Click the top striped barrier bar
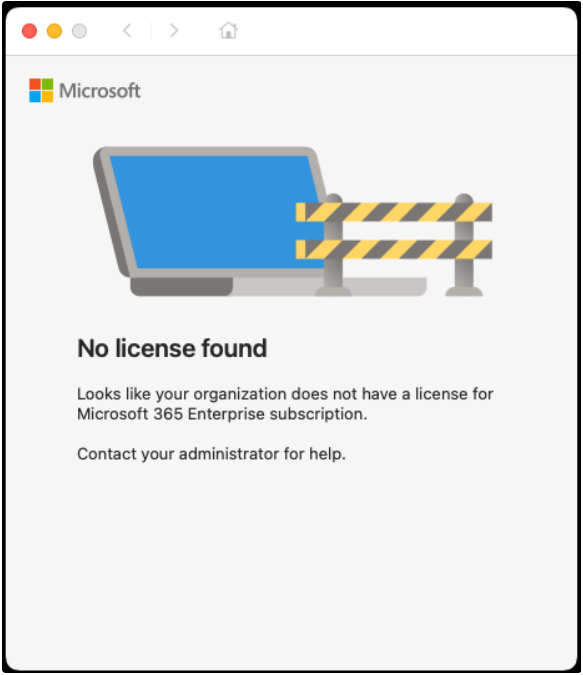Screen dimensions: 583x675 [394, 212]
